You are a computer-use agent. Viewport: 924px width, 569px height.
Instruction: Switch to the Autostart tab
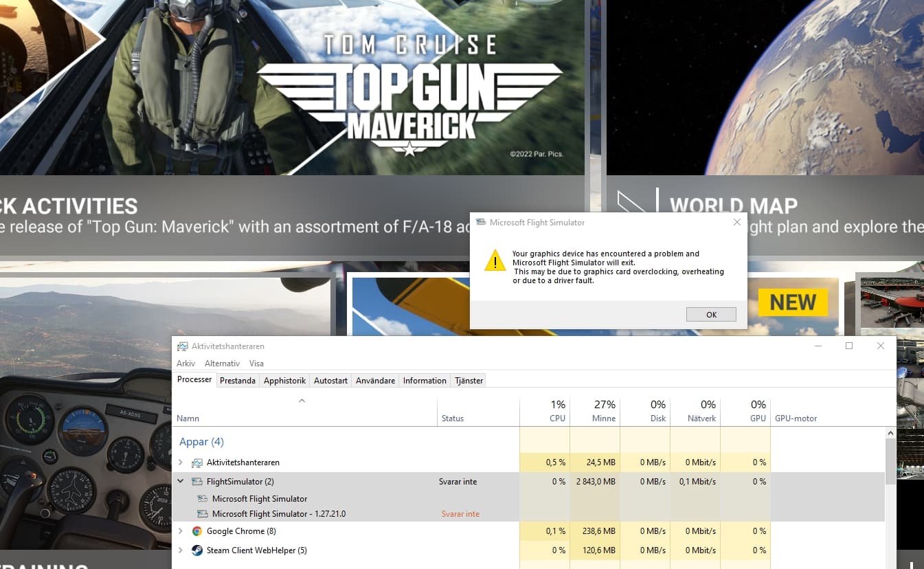tap(330, 381)
